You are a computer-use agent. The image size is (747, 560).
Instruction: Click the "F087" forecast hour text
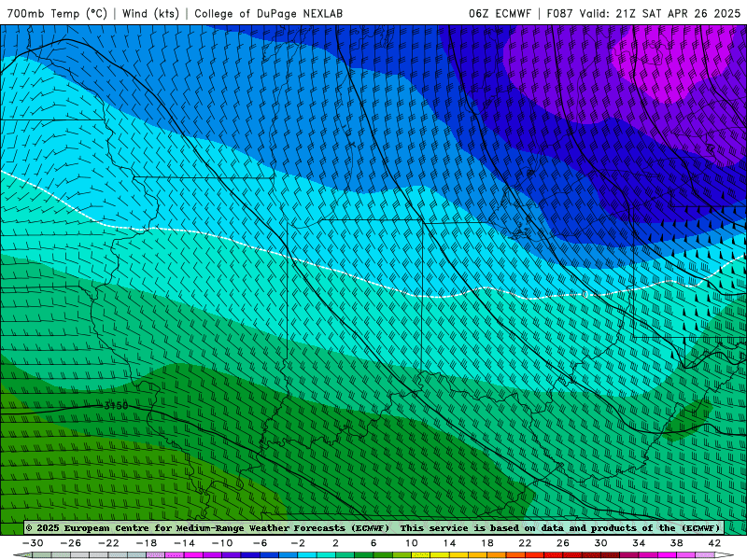coord(561,13)
